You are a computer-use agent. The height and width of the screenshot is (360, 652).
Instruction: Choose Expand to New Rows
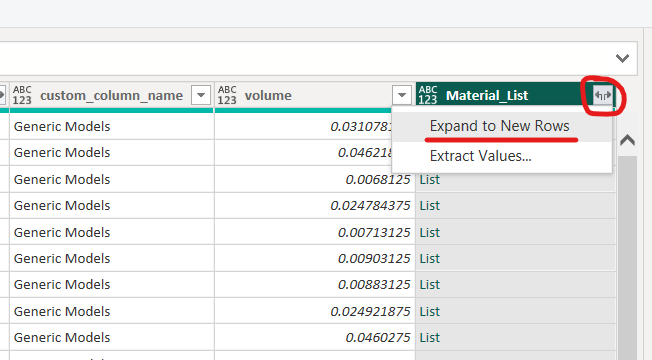[501, 126]
